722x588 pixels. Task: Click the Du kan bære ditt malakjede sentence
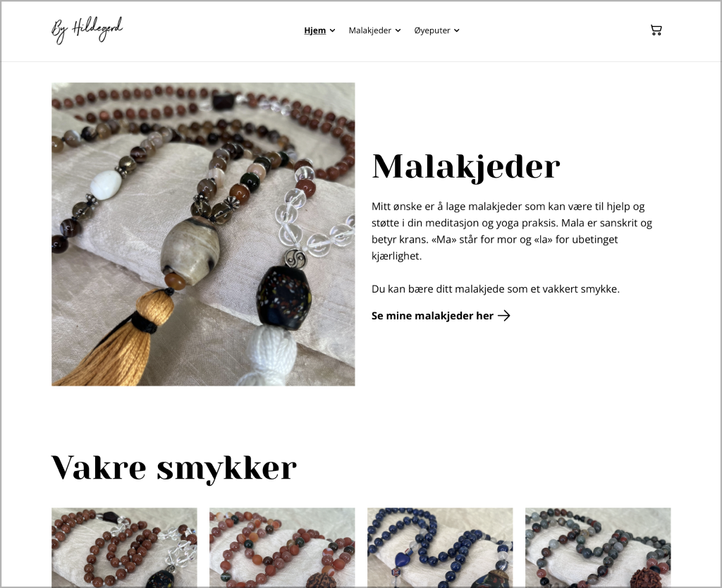496,289
